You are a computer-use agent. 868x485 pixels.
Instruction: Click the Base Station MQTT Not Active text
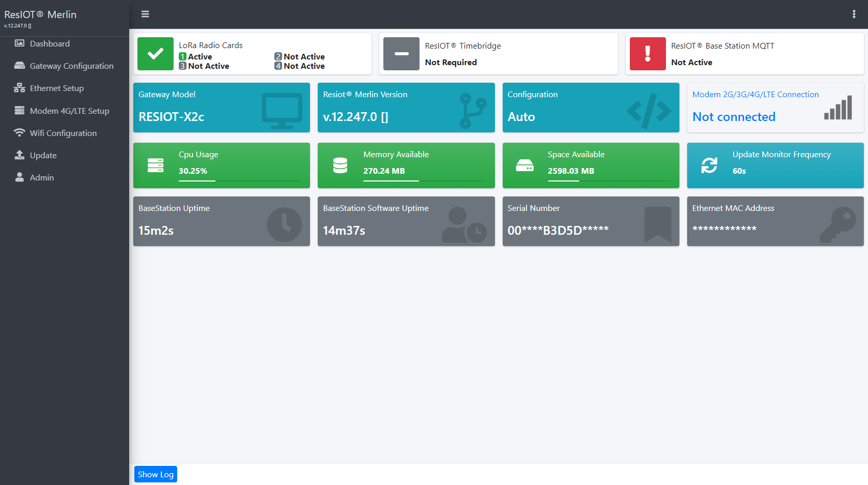pos(692,62)
